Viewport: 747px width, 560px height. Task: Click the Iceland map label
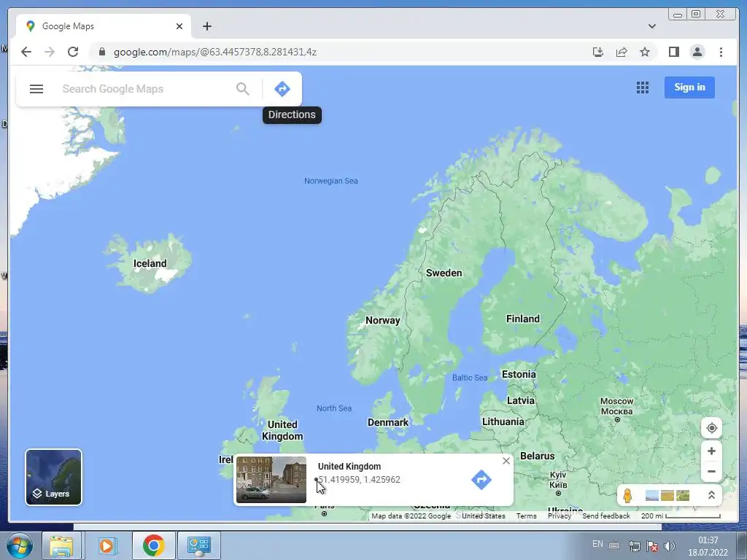point(150,263)
